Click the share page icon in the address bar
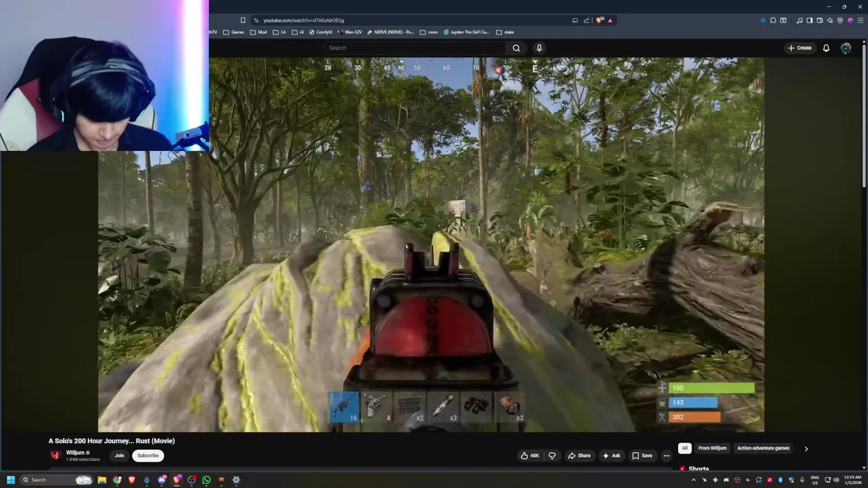The height and width of the screenshot is (488, 868). 586,20
